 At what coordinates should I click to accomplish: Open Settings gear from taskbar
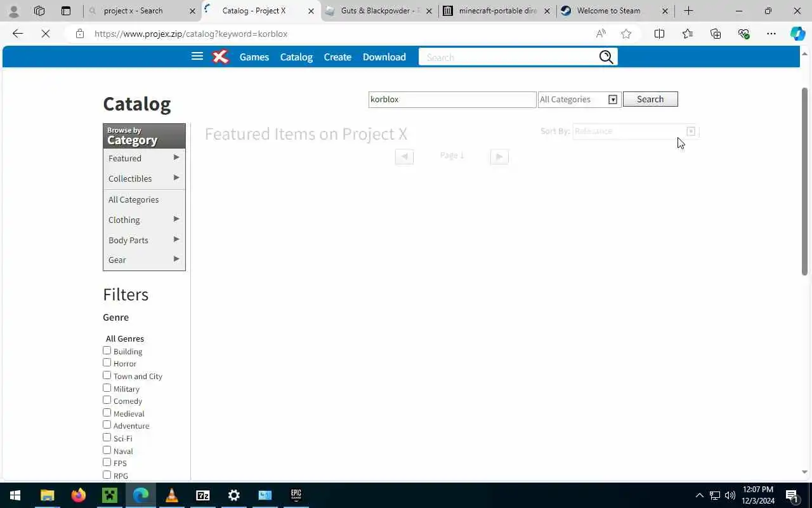233,495
